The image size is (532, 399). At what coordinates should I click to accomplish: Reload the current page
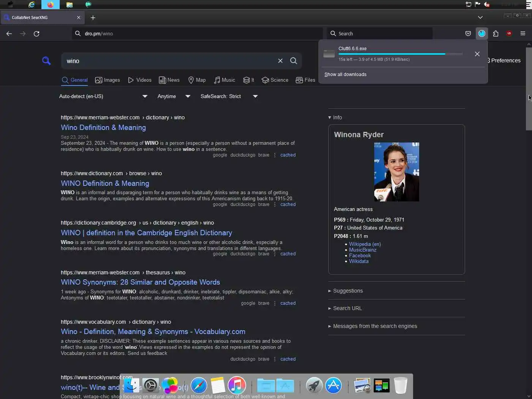pyautogui.click(x=36, y=33)
